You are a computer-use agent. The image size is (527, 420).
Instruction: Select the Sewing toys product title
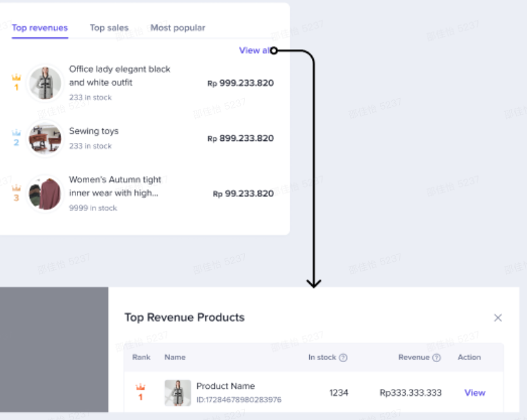[93, 131]
